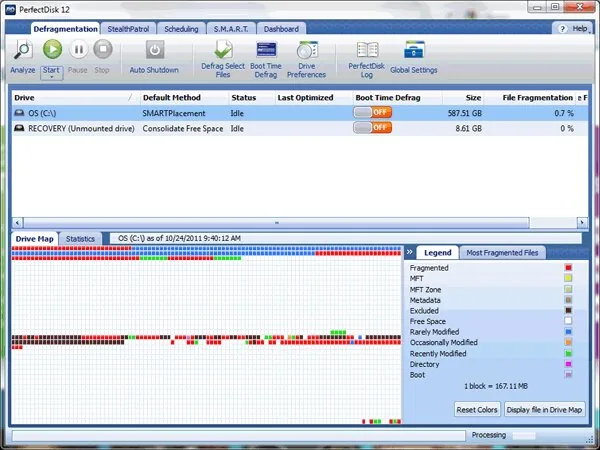This screenshot has width=600, height=450.
Task: Toggle Boot Time Defrag for OS (C:\)
Action: coord(372,112)
